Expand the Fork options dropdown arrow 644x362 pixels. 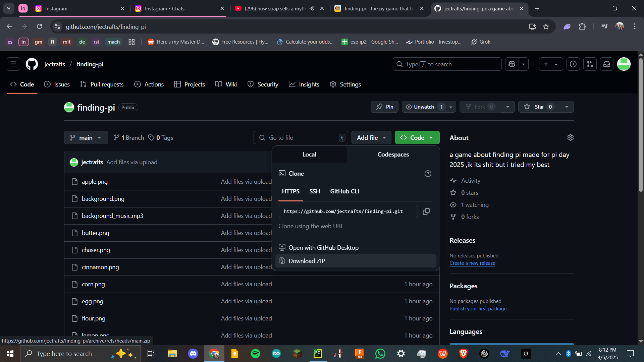pyautogui.click(x=508, y=107)
